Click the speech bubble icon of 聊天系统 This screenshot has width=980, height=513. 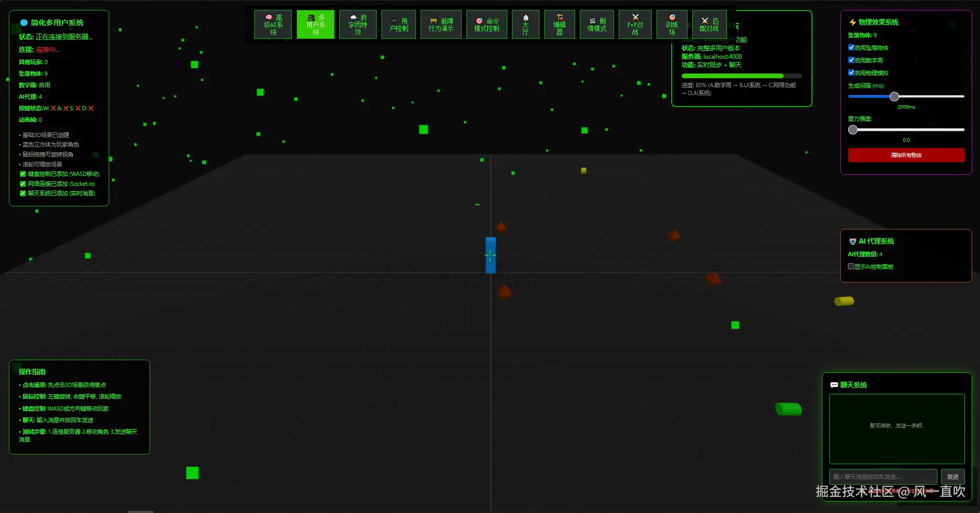(x=834, y=385)
